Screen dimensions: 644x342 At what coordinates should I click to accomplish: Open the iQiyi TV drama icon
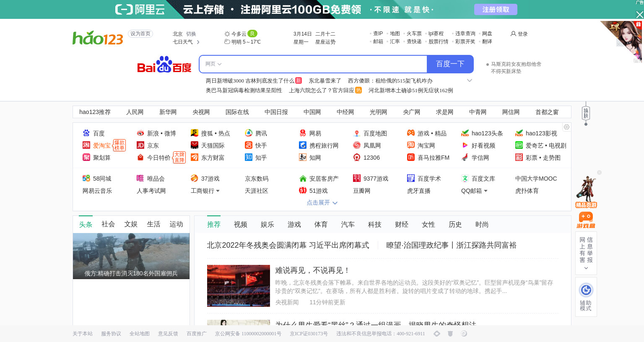(x=519, y=145)
